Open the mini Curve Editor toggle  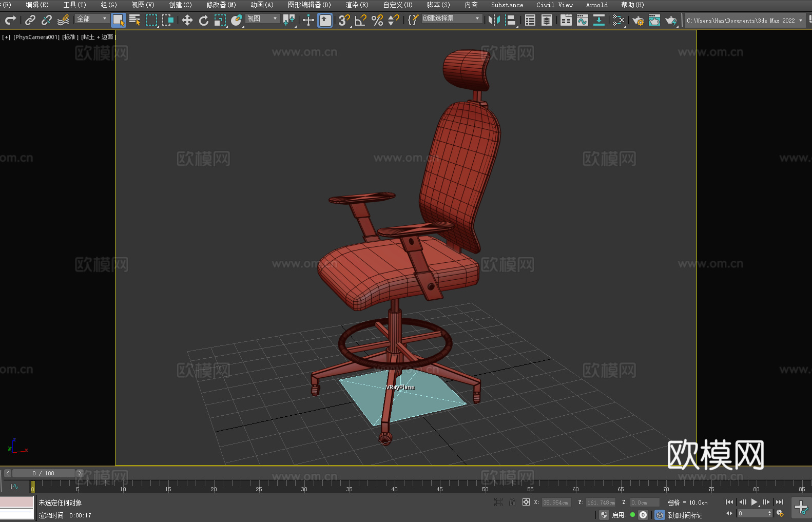pos(14,486)
